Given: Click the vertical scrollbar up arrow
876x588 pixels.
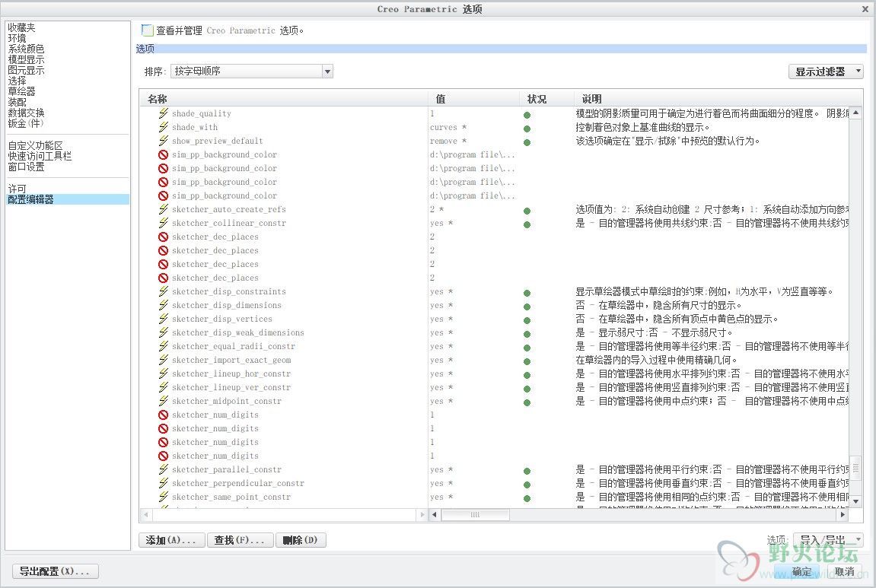Looking at the screenshot, I should point(856,113).
